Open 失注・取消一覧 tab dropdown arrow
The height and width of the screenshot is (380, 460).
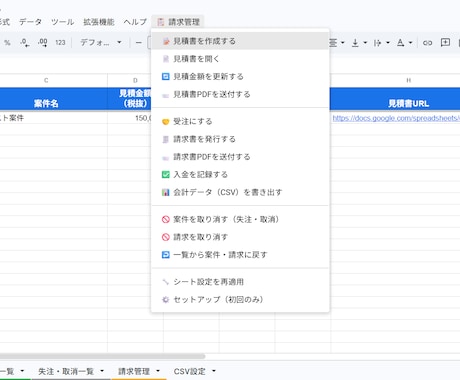(x=102, y=371)
